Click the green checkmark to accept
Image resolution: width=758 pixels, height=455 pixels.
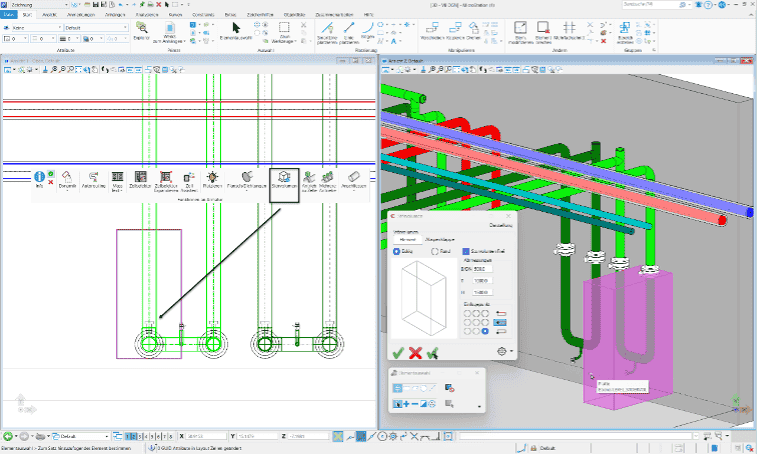[398, 352]
